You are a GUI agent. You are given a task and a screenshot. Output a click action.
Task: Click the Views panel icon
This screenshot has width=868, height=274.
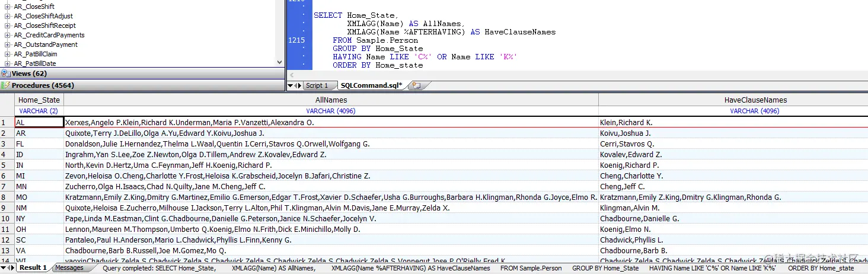5,74
